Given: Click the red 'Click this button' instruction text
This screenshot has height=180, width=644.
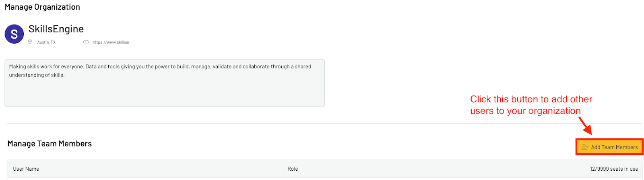Looking at the screenshot, I should pos(531,99).
